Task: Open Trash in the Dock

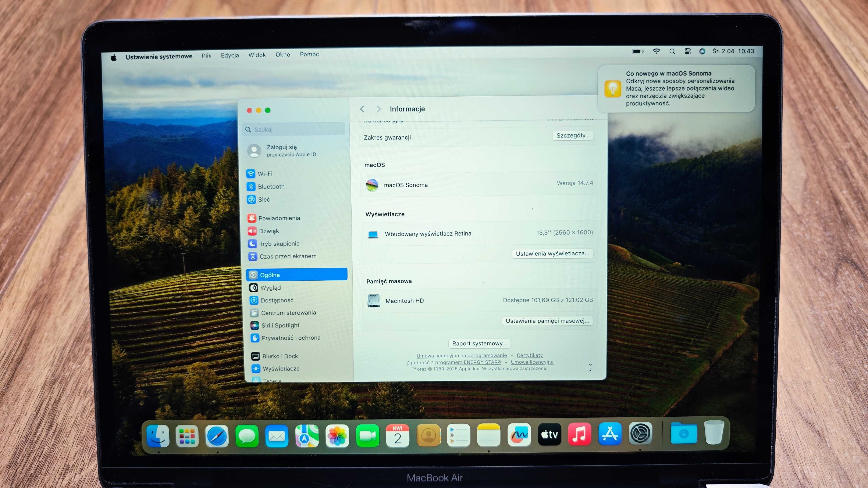Action: 714,432
